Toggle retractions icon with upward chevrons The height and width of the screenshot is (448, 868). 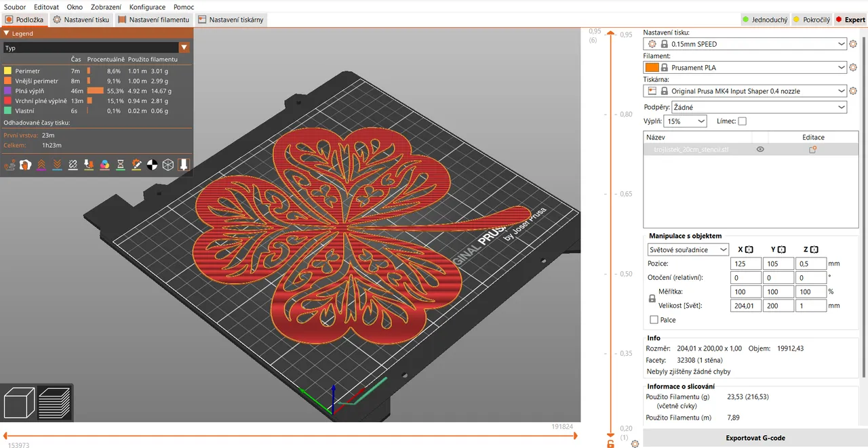(x=41, y=165)
